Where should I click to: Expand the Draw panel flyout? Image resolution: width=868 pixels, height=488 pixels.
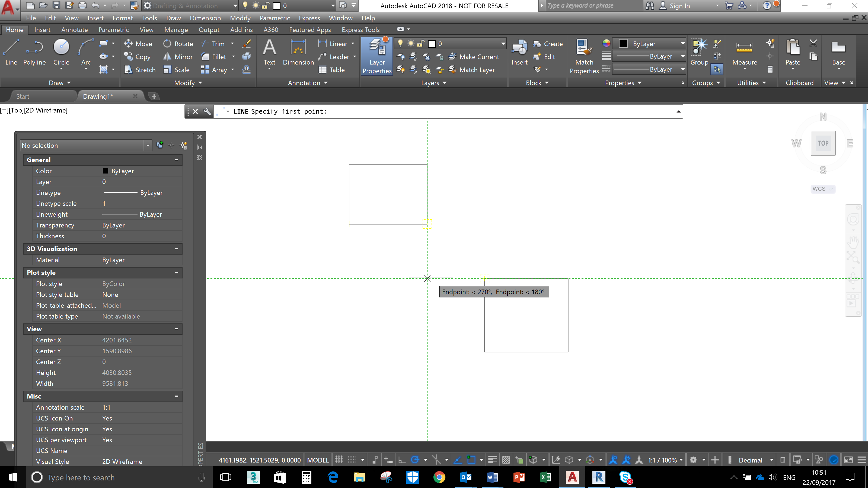coord(60,83)
